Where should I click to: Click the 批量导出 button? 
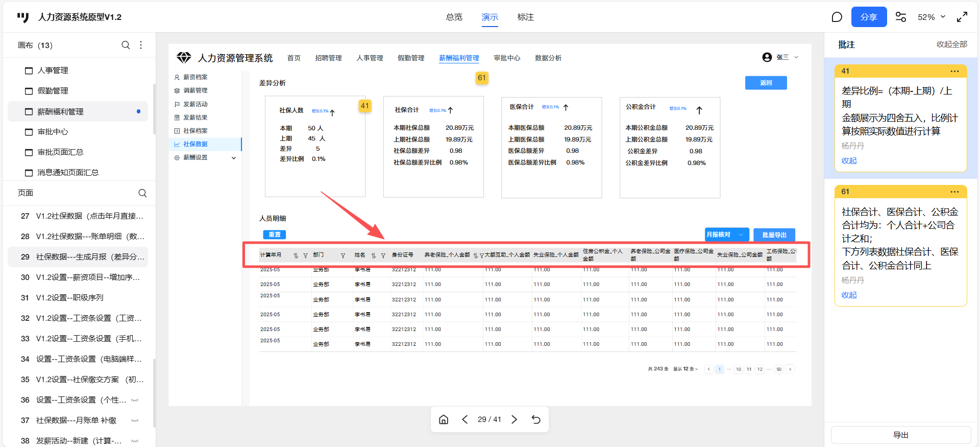point(774,234)
